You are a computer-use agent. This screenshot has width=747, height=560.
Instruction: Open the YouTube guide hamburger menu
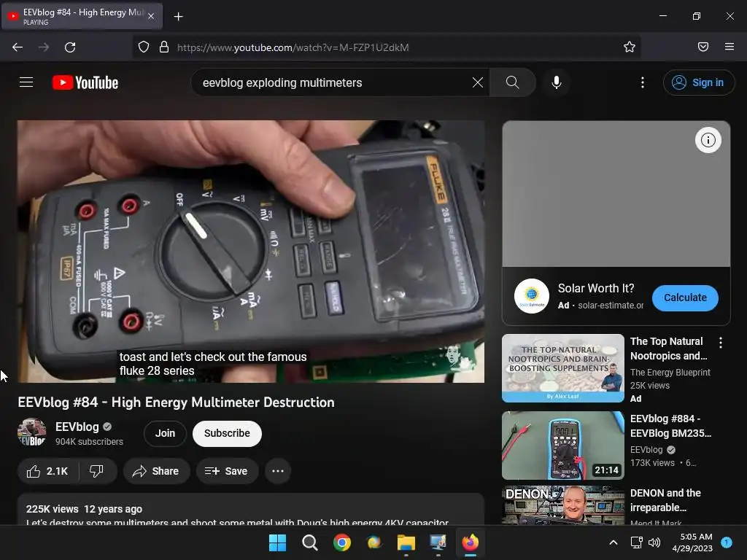point(26,82)
